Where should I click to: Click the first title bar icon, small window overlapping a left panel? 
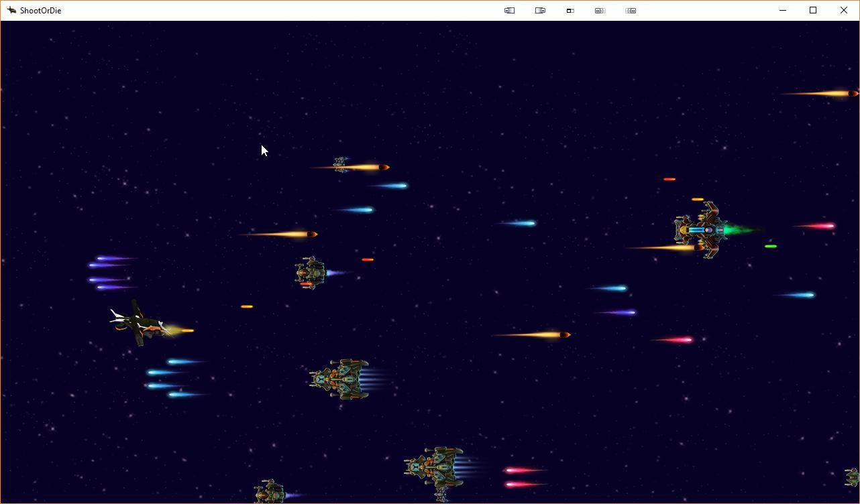tap(510, 11)
